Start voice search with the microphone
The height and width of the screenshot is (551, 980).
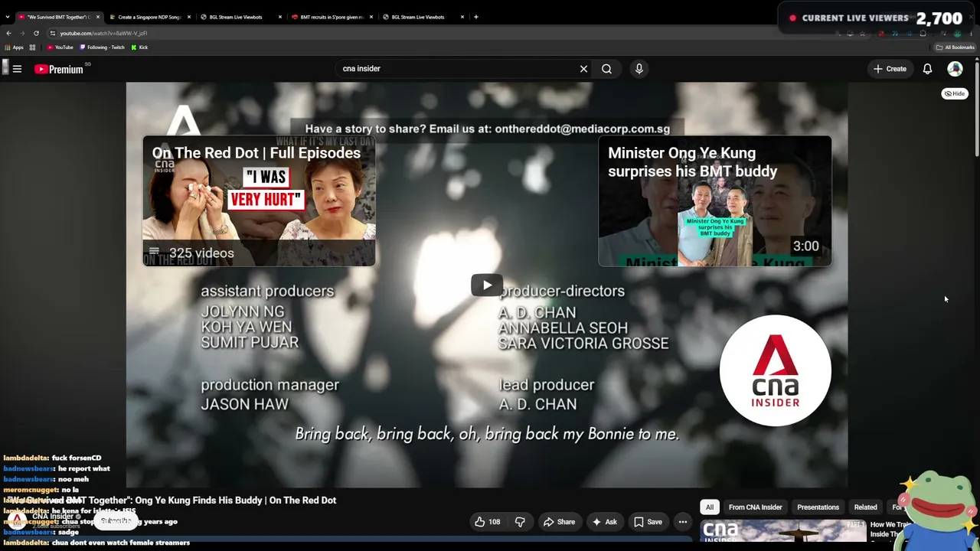coord(639,69)
